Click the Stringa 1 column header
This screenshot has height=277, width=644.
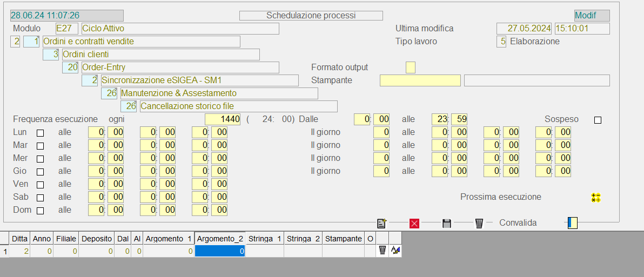[x=264, y=238]
